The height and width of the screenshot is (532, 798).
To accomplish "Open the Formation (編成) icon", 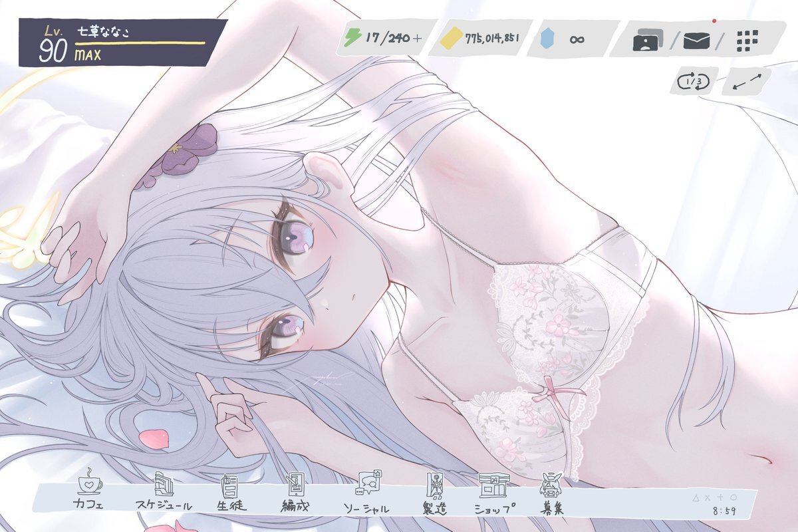I will click(295, 484).
